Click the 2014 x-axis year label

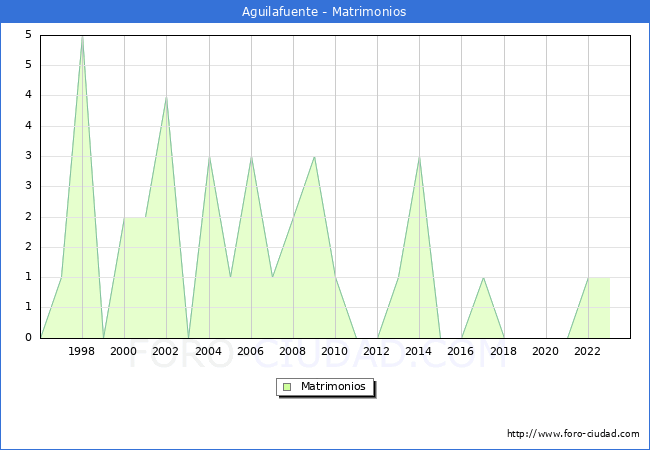419,351
